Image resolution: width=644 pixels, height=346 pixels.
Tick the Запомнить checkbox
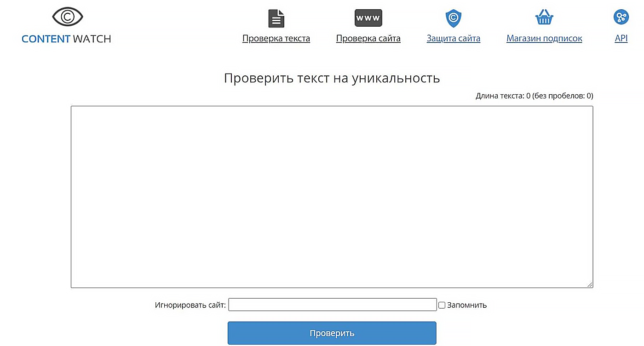pos(442,305)
